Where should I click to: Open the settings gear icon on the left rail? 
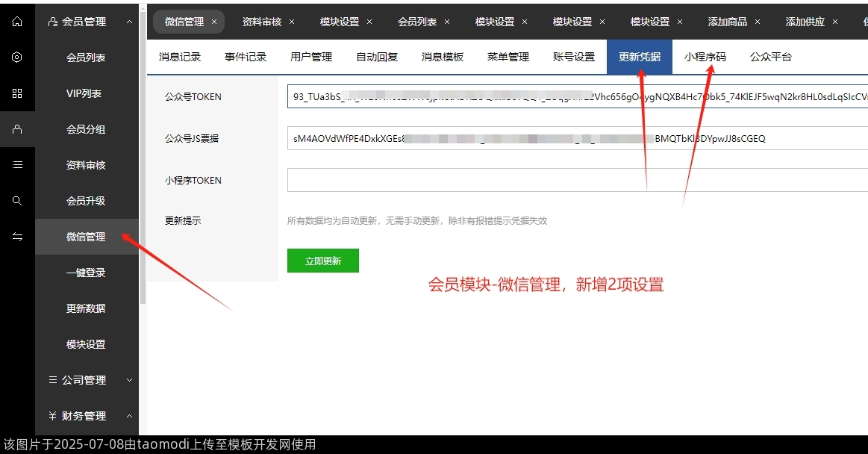(x=16, y=57)
